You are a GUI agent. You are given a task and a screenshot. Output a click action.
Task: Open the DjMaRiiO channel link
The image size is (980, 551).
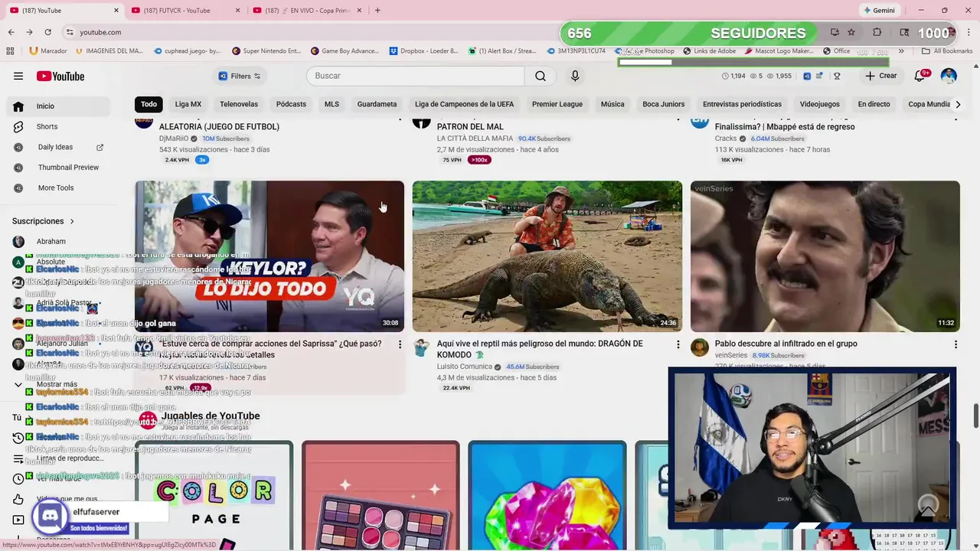[x=173, y=139]
